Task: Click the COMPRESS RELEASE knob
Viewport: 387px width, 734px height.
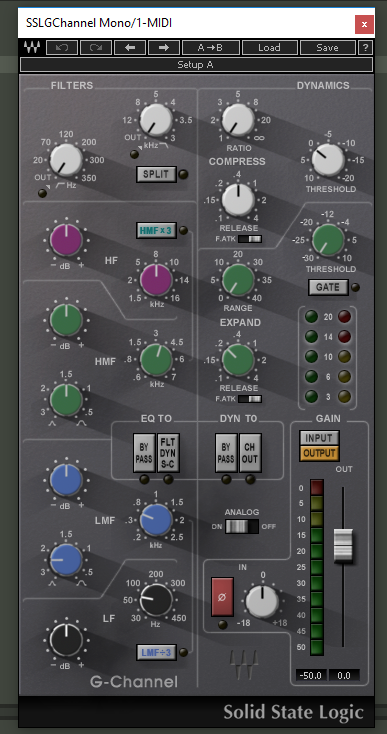Action: [x=238, y=200]
